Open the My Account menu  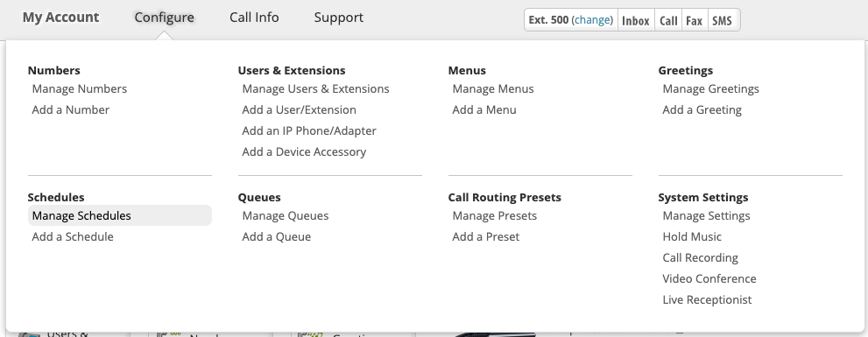click(x=61, y=18)
